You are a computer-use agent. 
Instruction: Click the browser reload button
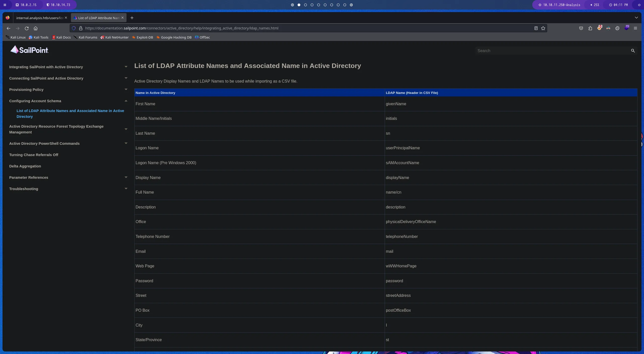click(x=27, y=28)
